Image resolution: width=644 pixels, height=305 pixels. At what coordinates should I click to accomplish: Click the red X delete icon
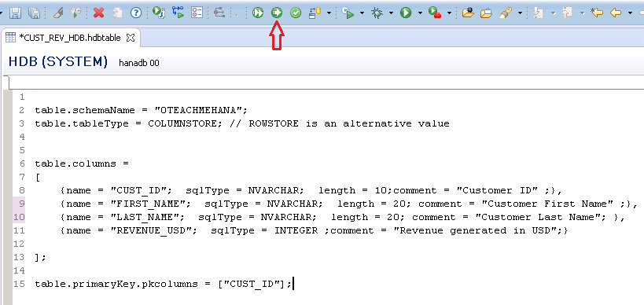click(98, 13)
